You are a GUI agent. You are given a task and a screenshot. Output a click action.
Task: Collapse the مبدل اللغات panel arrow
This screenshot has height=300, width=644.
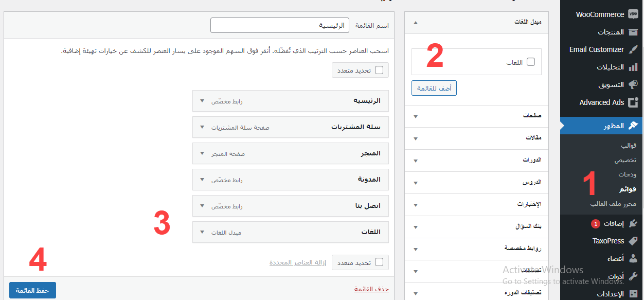click(416, 23)
